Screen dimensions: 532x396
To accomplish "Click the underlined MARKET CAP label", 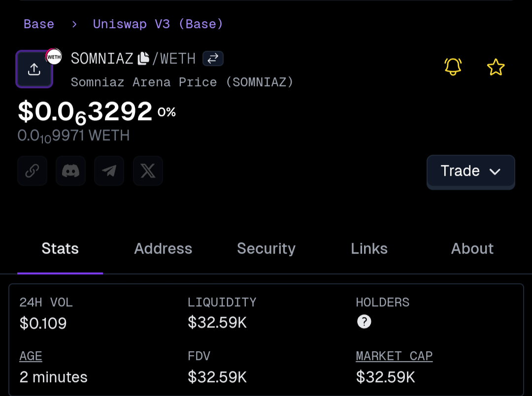I will (394, 356).
